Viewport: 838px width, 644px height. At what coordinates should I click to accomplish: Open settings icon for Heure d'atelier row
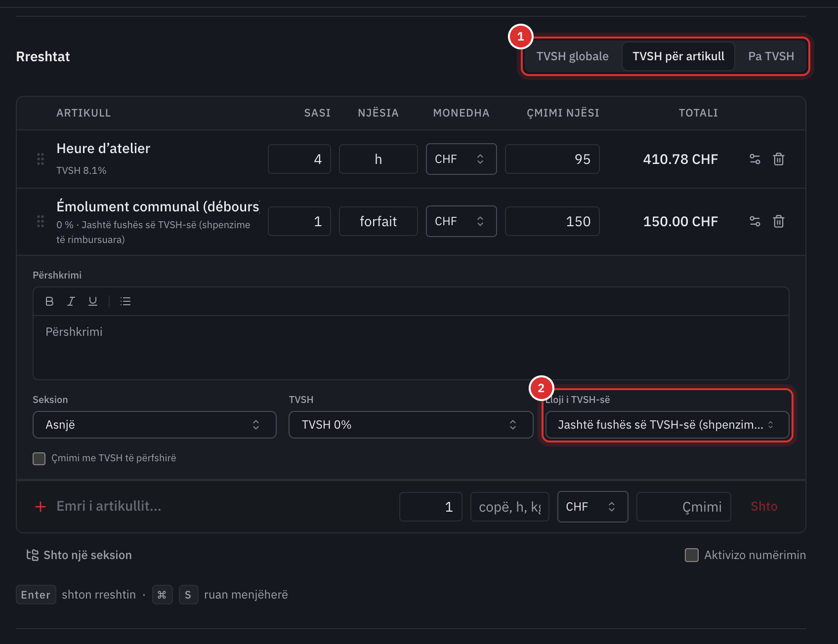click(x=755, y=159)
